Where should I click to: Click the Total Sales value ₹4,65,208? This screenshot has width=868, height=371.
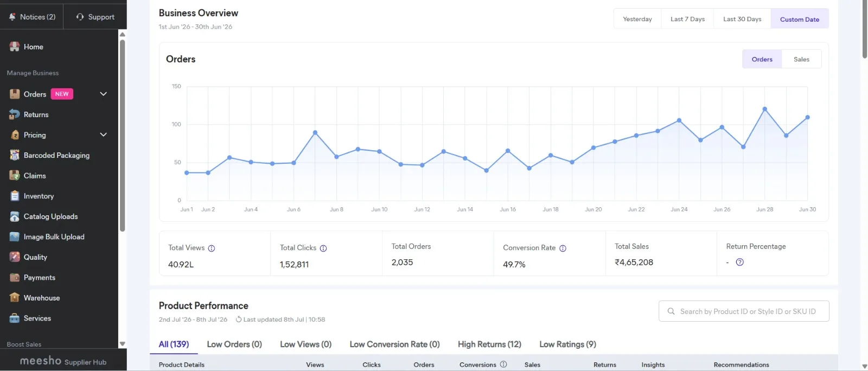(634, 262)
